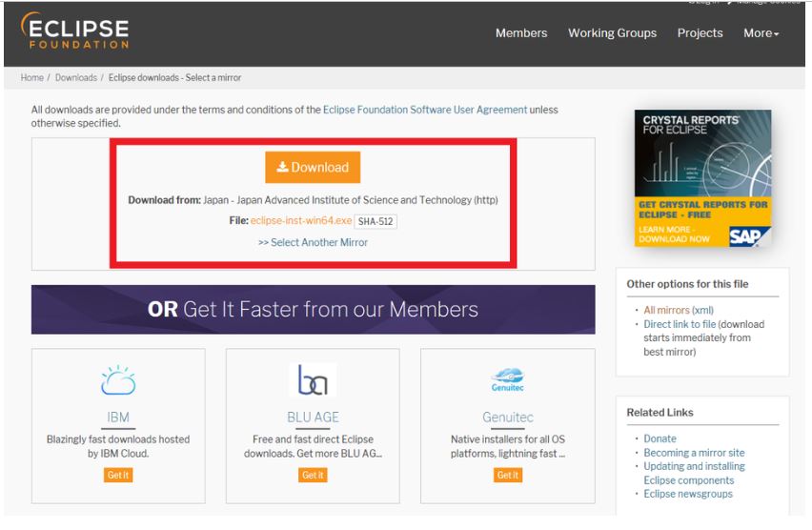Choose Select Another Mirror link
This screenshot has width=812, height=530.
313,242
